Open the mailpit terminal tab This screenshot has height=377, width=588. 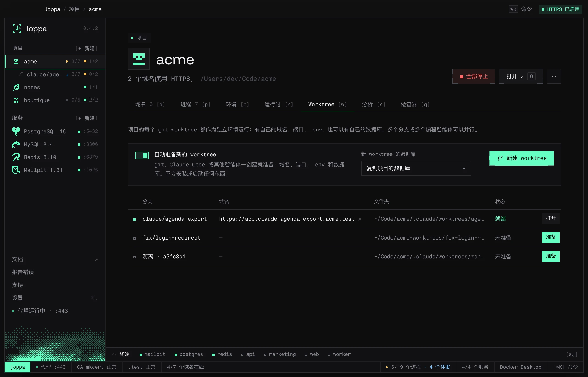click(x=152, y=354)
